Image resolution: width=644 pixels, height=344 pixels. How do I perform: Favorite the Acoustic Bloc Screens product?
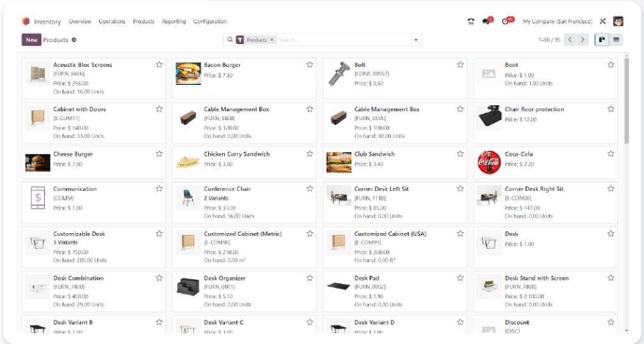tap(159, 64)
